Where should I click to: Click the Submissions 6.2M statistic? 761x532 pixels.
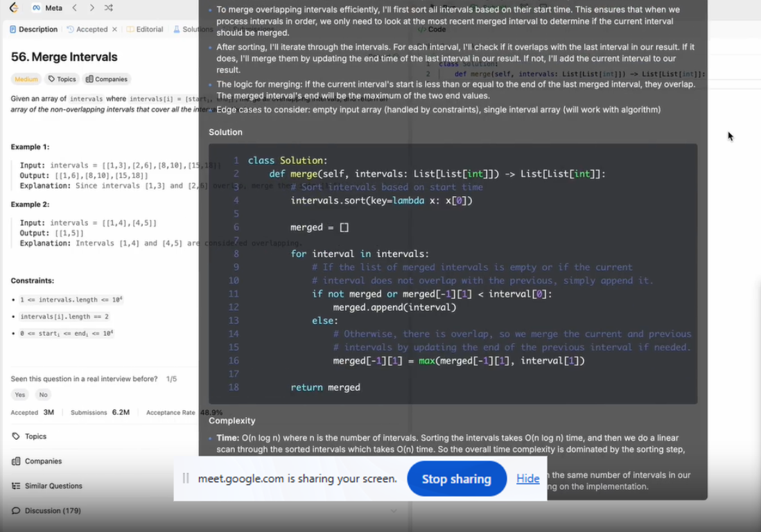[100, 413]
